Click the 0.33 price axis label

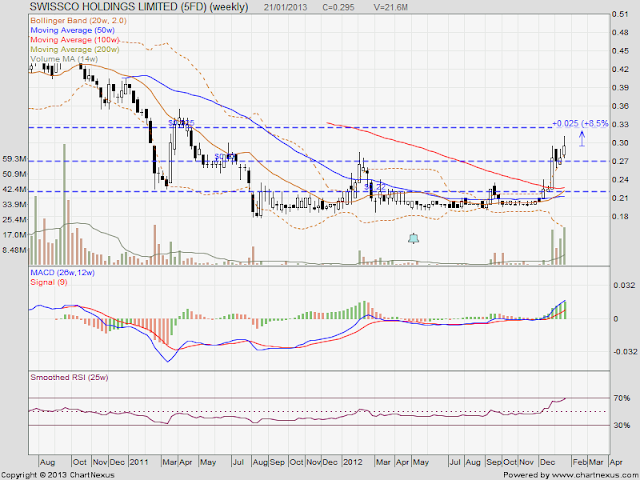point(620,124)
